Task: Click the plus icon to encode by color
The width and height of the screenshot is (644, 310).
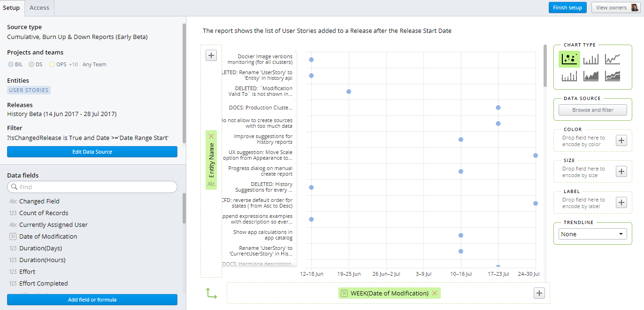Action: point(621,140)
